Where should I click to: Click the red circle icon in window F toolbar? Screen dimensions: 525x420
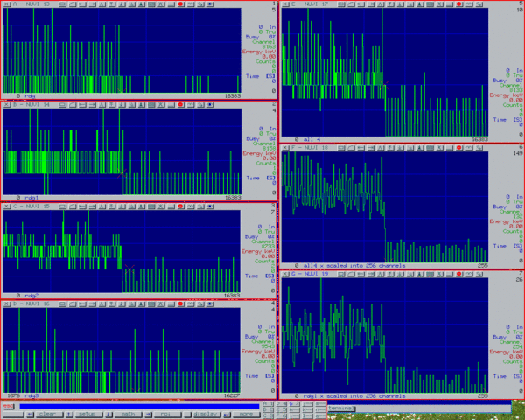[x=459, y=147]
